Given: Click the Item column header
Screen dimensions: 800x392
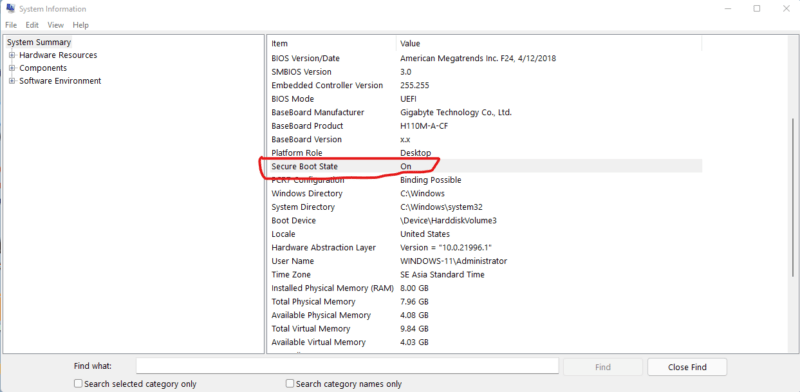Looking at the screenshot, I should point(332,43).
